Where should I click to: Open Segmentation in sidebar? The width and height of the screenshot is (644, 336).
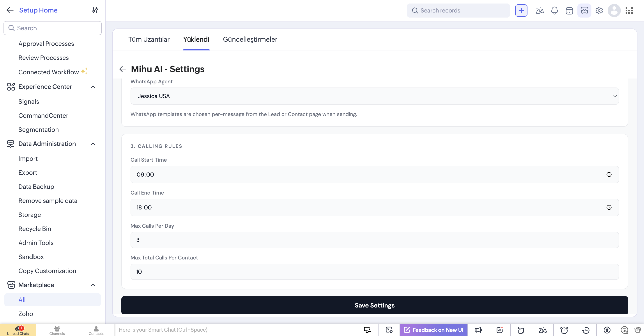(x=39, y=129)
